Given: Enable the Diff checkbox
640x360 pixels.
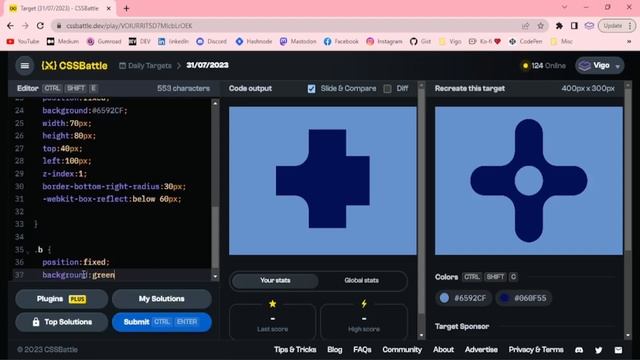Looking at the screenshot, I should (387, 89).
